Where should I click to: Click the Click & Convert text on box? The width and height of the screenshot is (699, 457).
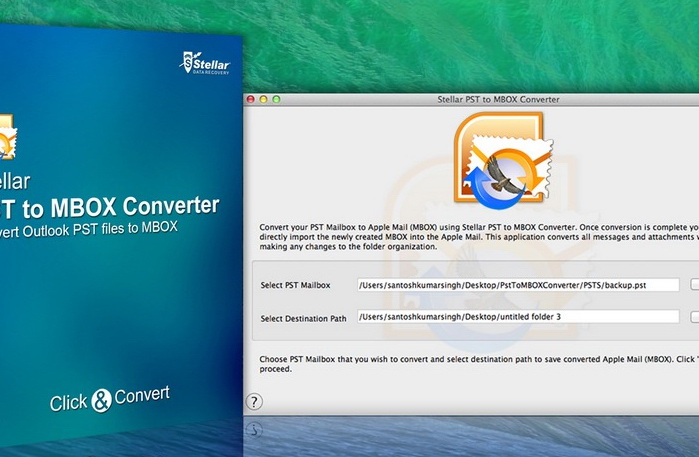click(x=110, y=399)
